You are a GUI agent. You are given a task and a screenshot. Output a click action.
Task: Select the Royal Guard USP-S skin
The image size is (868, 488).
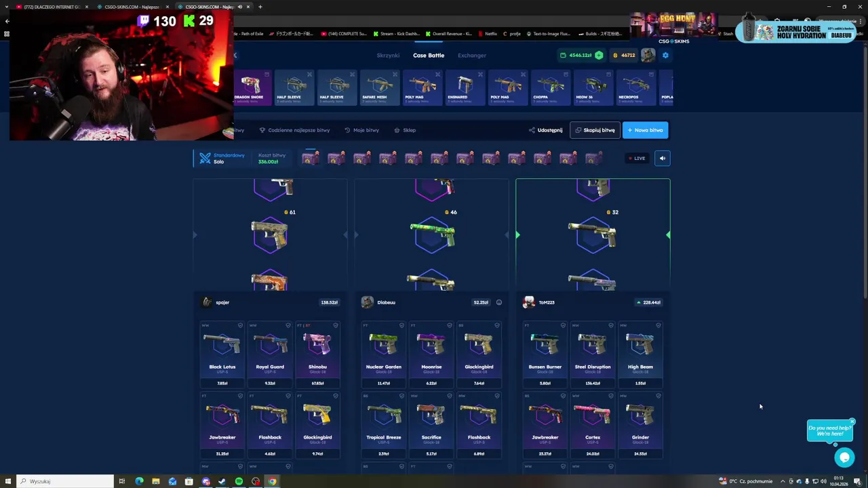(270, 354)
